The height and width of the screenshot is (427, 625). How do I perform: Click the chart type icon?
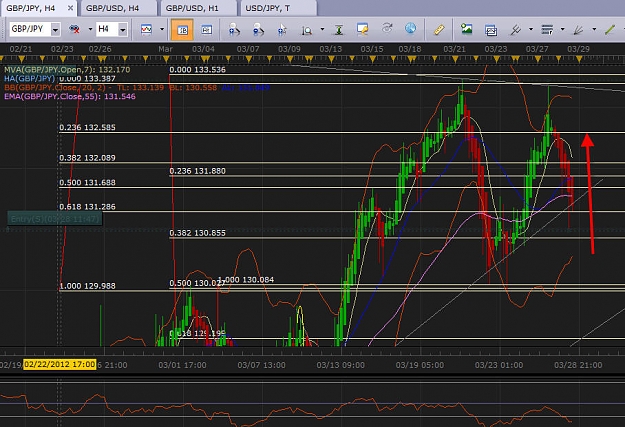coord(146,29)
